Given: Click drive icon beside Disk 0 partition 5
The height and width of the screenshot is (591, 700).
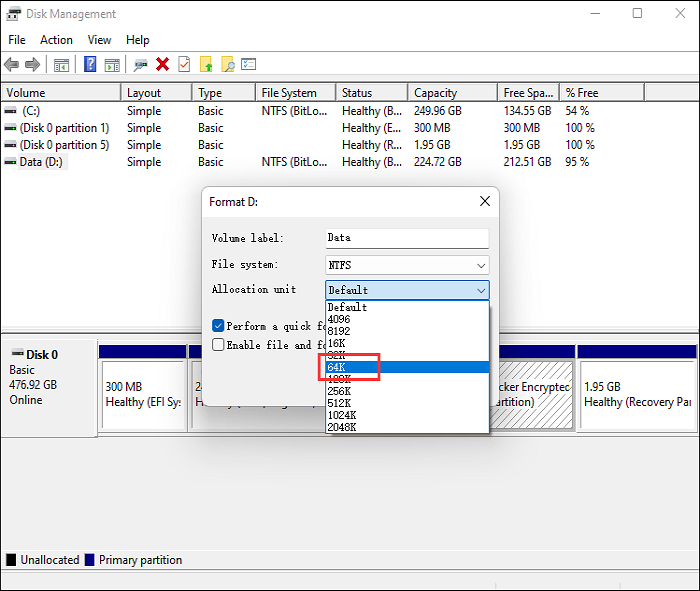Looking at the screenshot, I should click(11, 145).
